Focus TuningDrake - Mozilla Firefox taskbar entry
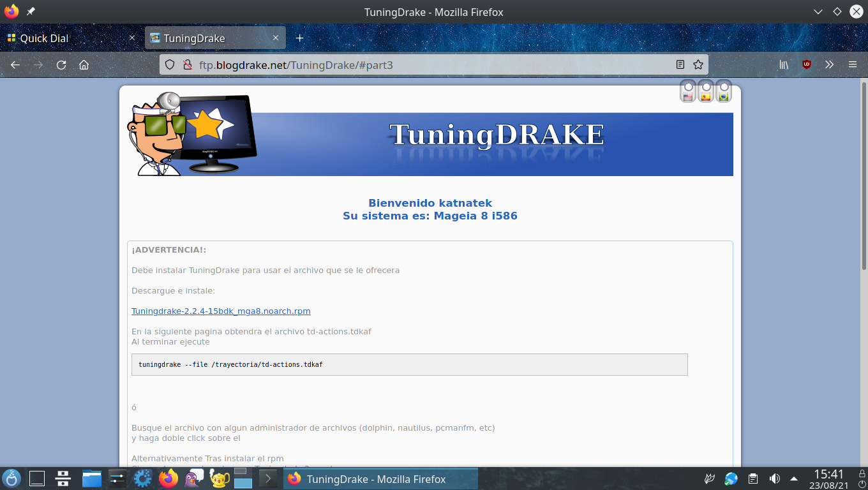The height and width of the screenshot is (490, 868). pos(380,479)
